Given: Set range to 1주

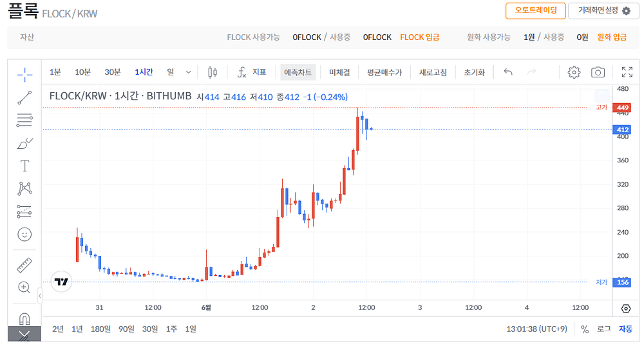Looking at the screenshot, I should coord(171,329).
